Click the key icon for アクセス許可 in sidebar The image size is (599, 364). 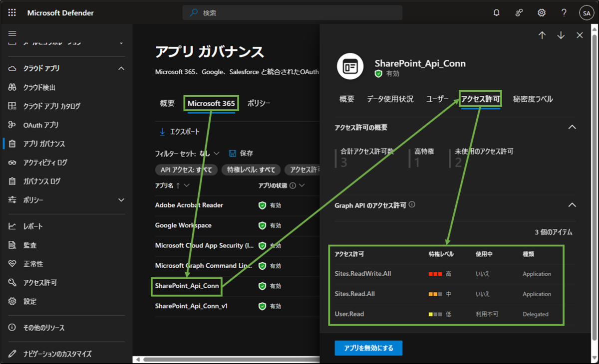[x=12, y=283]
